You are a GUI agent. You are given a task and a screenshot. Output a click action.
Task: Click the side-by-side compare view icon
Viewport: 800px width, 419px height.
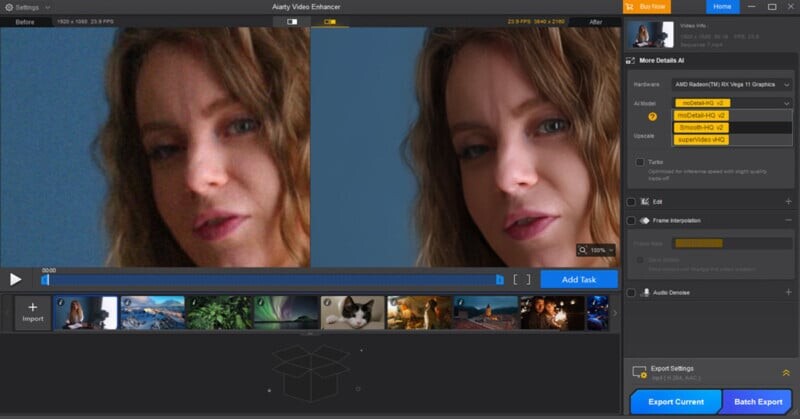[328, 21]
